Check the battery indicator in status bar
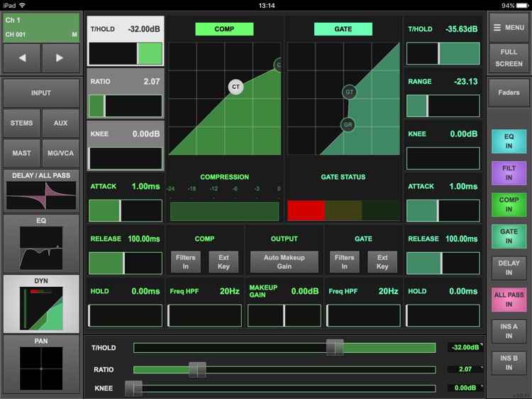 (521, 6)
